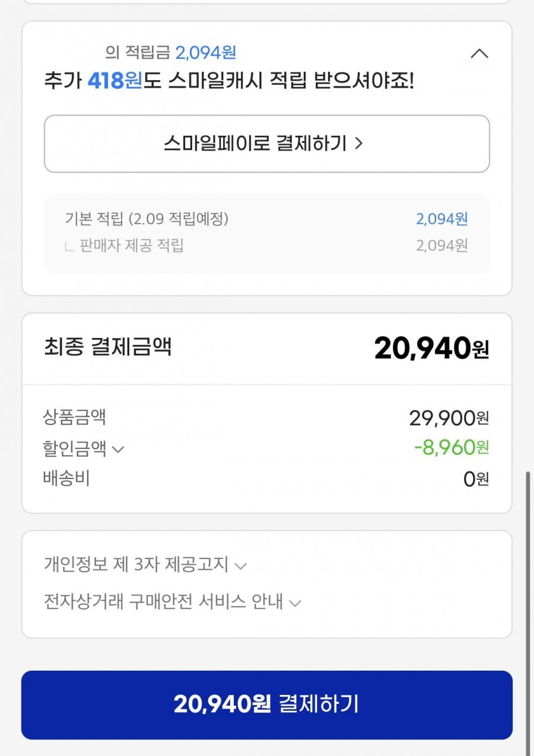Collapse the 적립금 section with the up chevron
Screen dimensions: 534x756
pyautogui.click(x=479, y=54)
